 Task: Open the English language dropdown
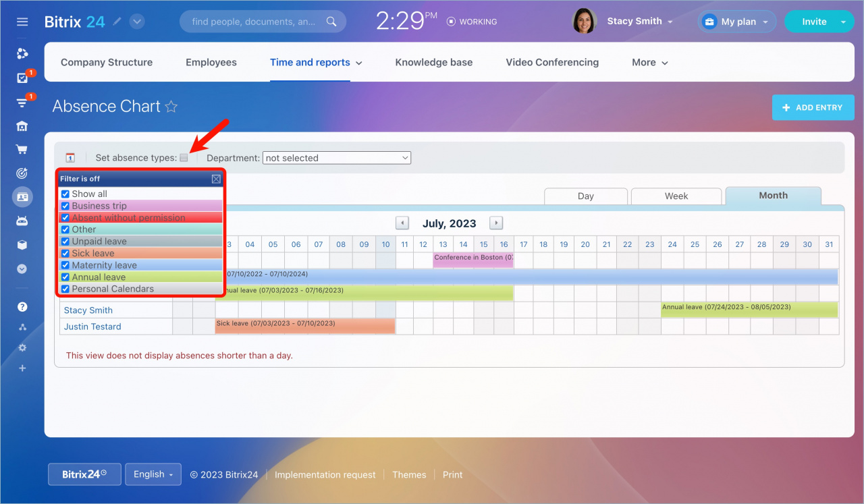coord(153,474)
